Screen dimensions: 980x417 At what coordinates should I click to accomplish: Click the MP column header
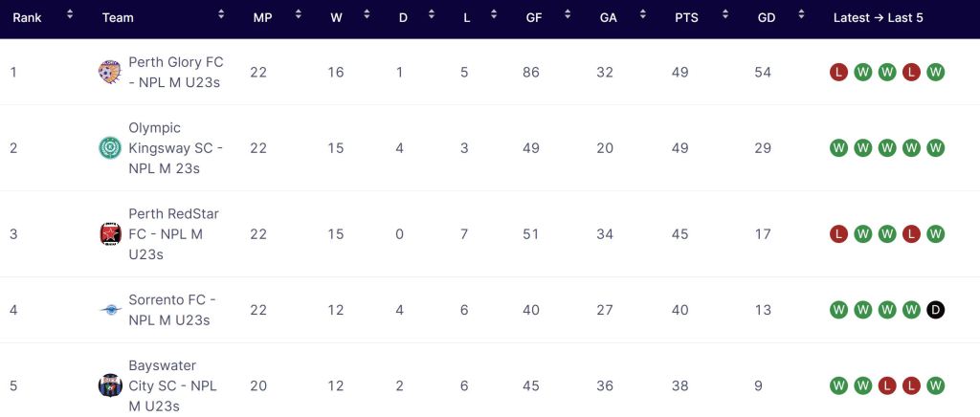pyautogui.click(x=262, y=18)
